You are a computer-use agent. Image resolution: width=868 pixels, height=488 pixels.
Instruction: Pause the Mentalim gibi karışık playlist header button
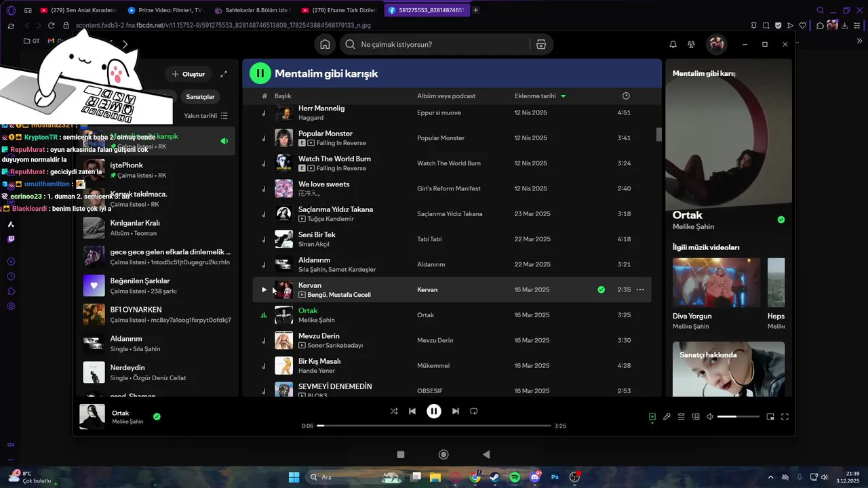point(260,73)
